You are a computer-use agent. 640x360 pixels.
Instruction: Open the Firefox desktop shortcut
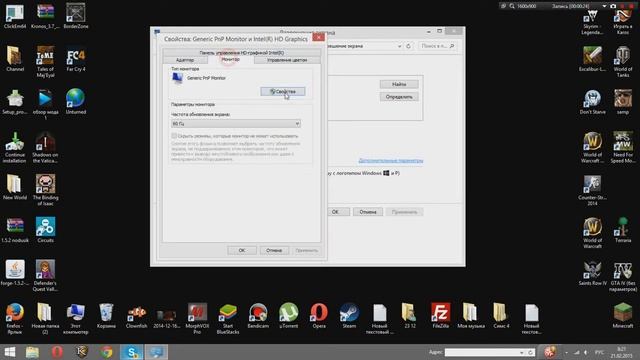click(15, 318)
